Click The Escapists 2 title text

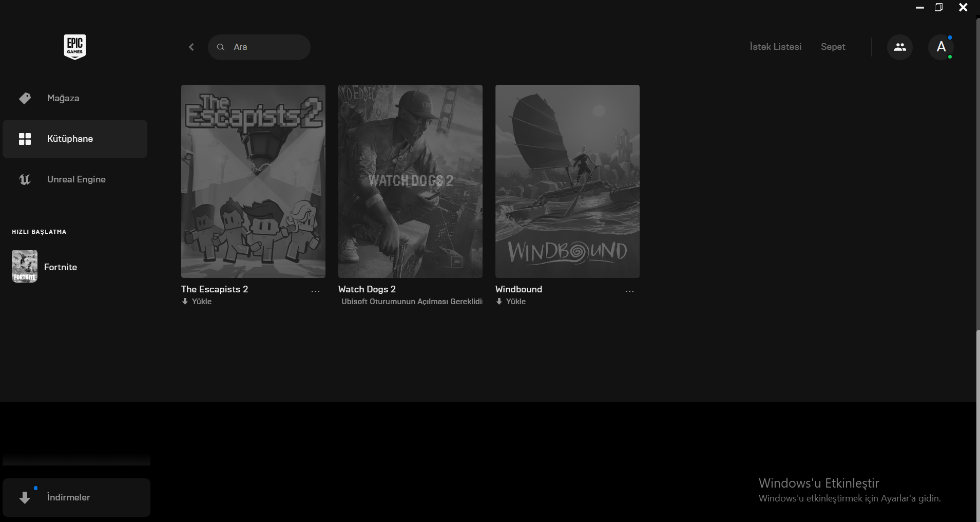[215, 289]
